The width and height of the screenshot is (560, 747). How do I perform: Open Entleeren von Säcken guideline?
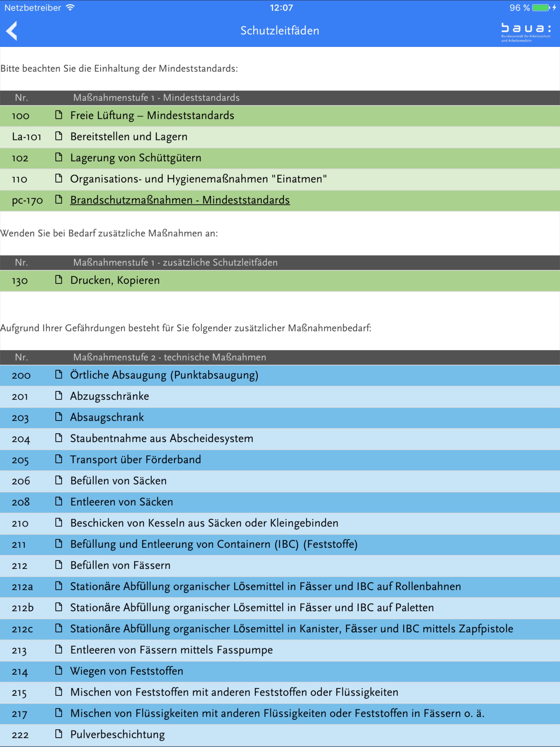[122, 502]
